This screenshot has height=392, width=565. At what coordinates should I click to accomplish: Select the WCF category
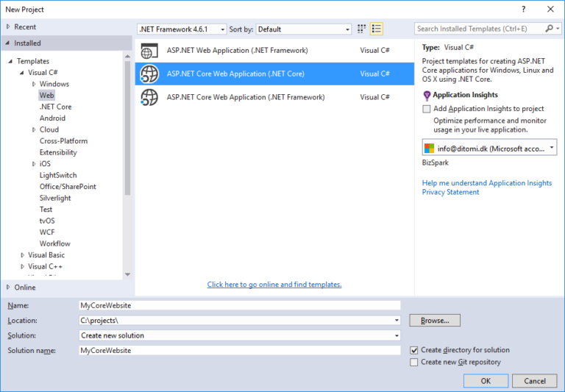click(47, 232)
